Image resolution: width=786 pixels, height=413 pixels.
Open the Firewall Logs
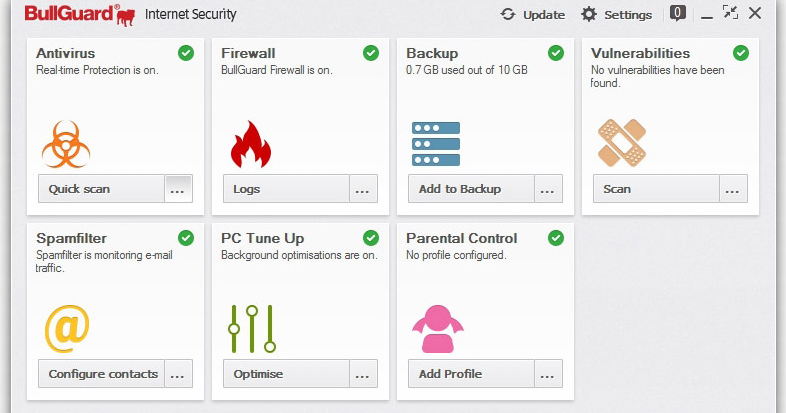pos(286,188)
